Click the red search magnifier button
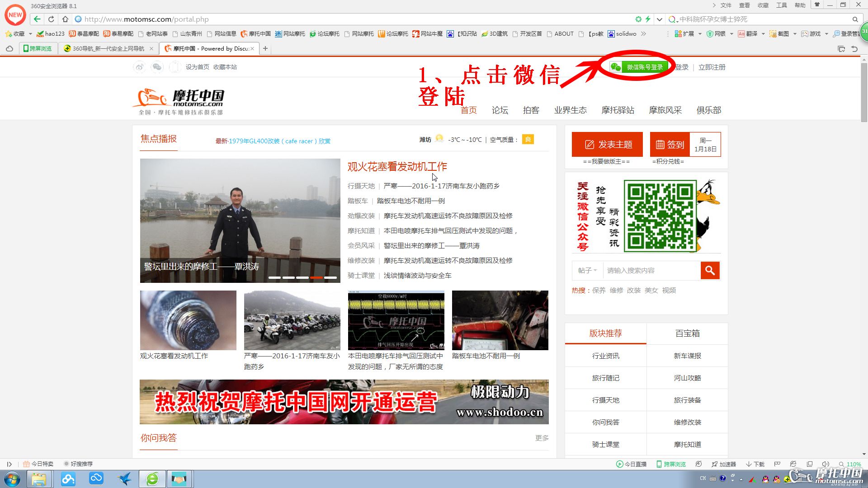 710,270
